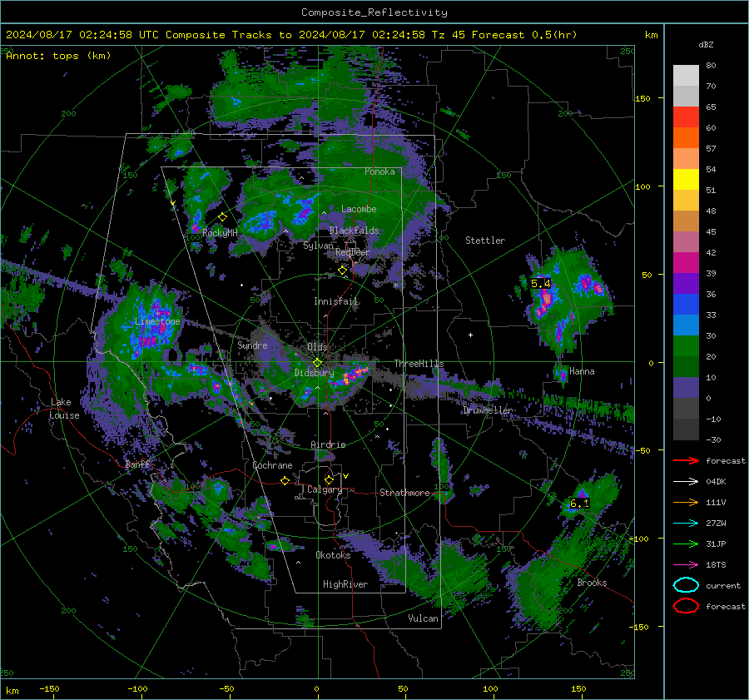Click the 'Forecast 0.5(hr)' header text
749x700 pixels.
524,35
